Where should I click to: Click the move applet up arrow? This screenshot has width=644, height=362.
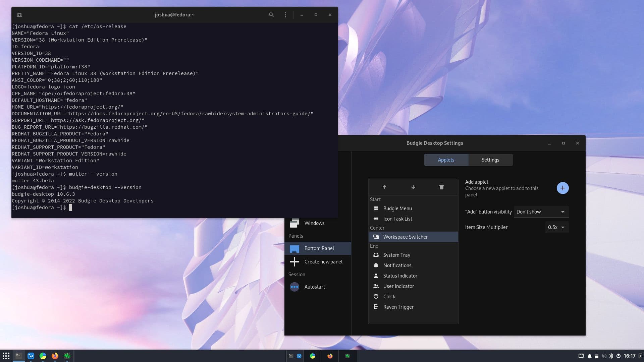click(384, 186)
